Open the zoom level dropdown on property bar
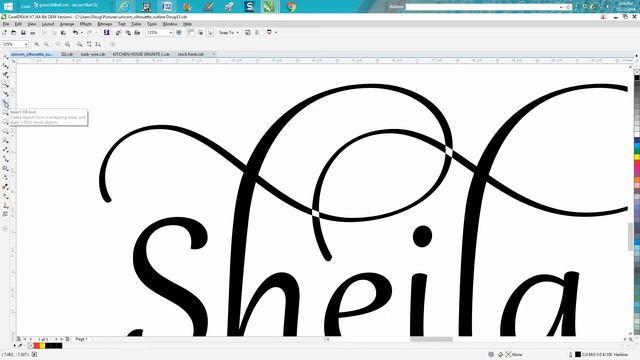The image size is (640, 360). pos(26,44)
